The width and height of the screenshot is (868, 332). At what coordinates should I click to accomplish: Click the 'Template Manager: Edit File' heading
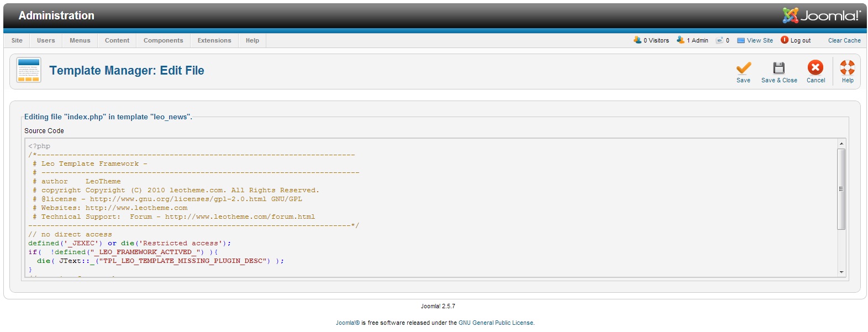127,70
